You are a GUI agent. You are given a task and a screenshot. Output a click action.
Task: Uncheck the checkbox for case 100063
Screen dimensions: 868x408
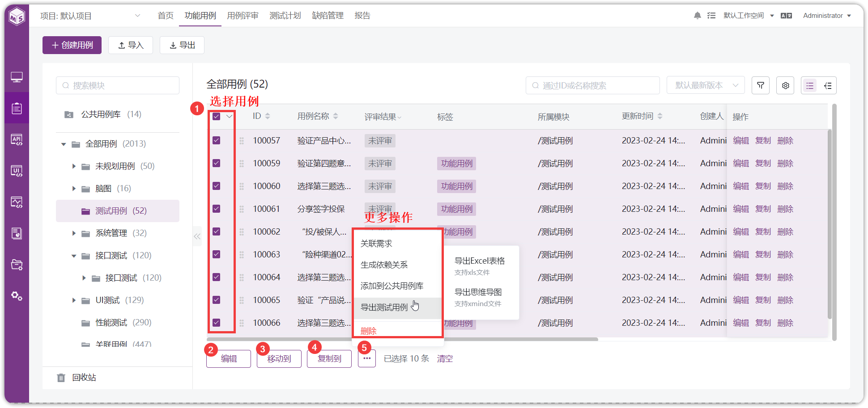point(217,254)
